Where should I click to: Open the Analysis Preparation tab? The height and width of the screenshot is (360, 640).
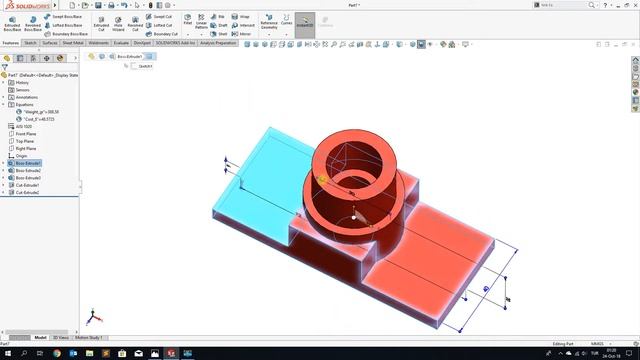click(x=218, y=43)
